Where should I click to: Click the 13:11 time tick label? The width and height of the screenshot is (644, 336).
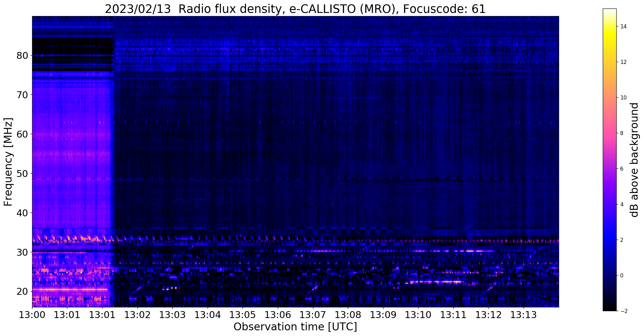(453, 315)
